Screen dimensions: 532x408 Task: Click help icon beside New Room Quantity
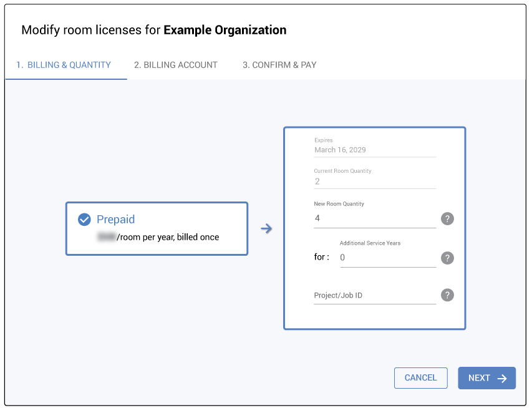(x=447, y=219)
